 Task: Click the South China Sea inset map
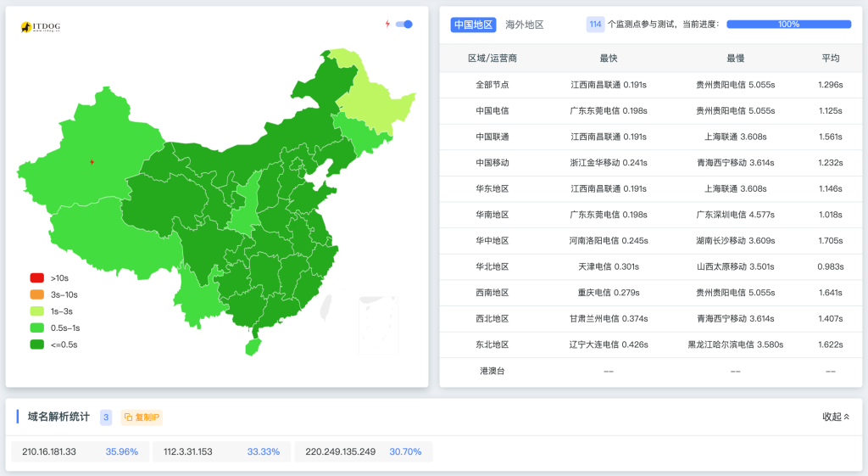pos(379,325)
